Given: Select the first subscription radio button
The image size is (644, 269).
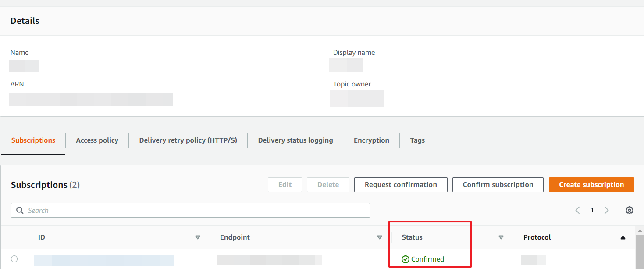Looking at the screenshot, I should click(14, 259).
